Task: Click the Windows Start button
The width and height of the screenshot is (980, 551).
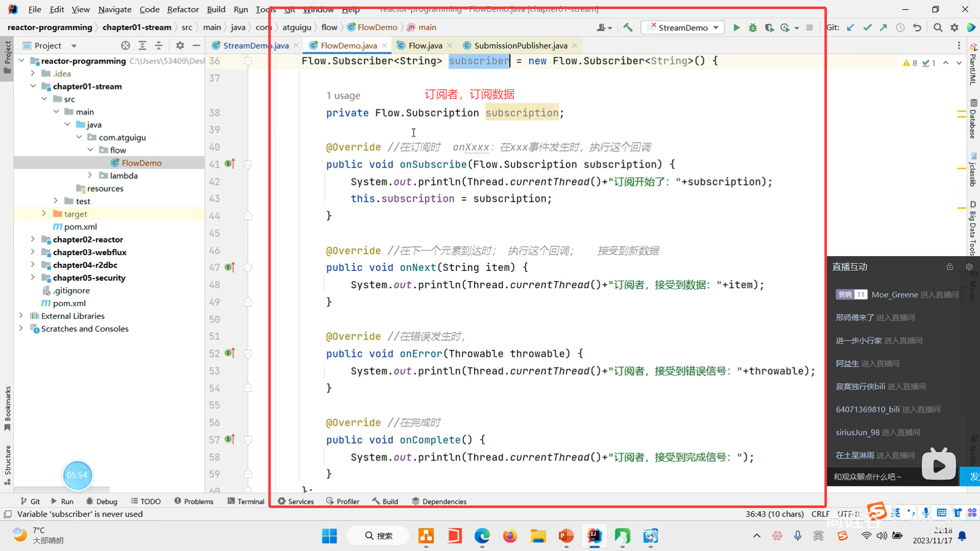Action: (x=329, y=536)
